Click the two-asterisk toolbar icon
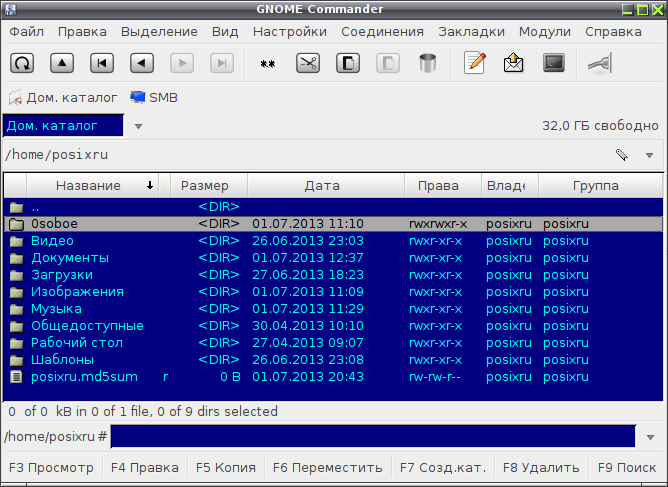668x487 pixels. [x=268, y=63]
